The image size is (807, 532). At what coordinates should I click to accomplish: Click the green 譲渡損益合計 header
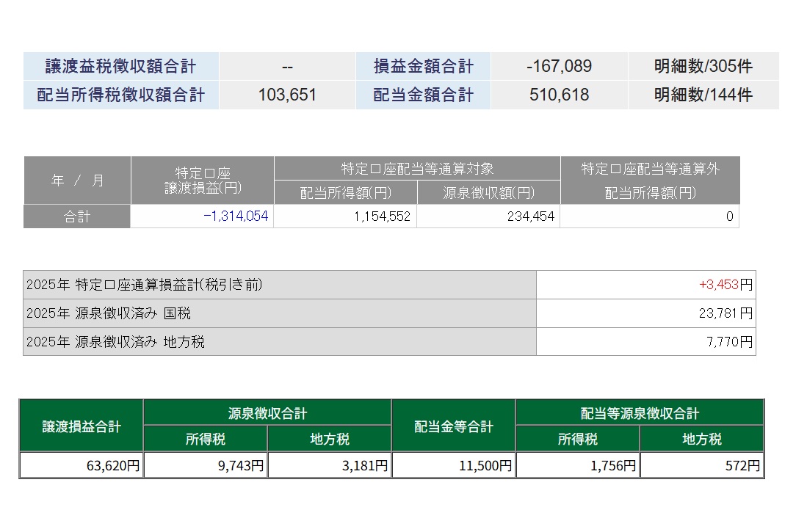82,426
